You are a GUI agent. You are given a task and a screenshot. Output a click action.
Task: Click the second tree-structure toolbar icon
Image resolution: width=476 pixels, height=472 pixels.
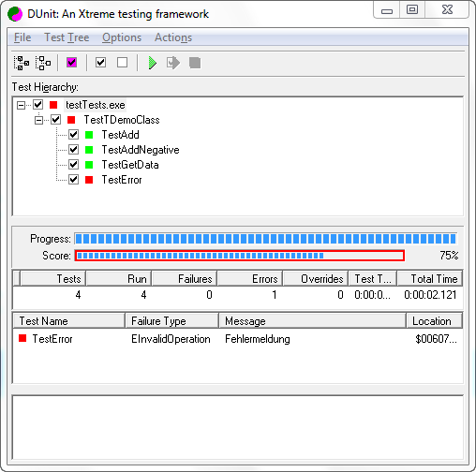point(43,63)
